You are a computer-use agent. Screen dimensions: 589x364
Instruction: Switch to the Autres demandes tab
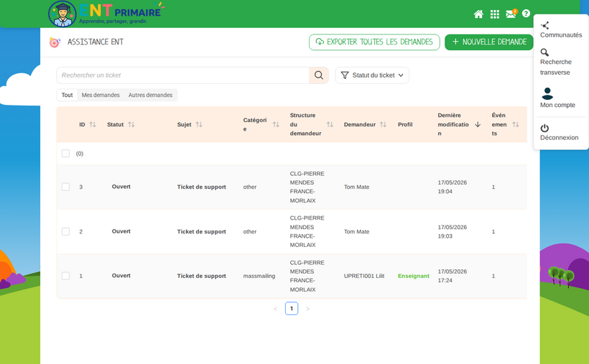150,95
